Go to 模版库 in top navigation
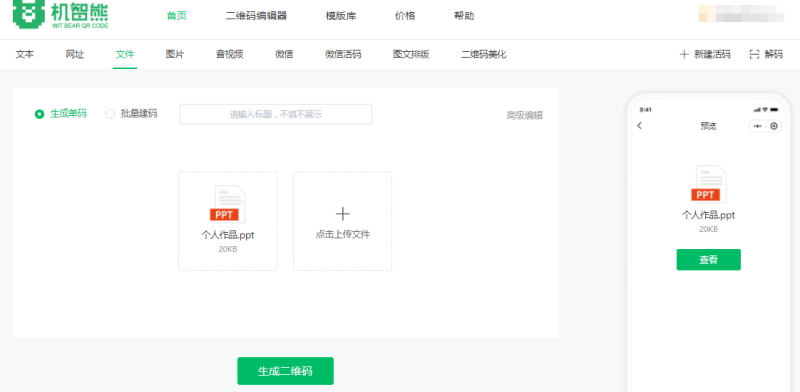 point(341,16)
